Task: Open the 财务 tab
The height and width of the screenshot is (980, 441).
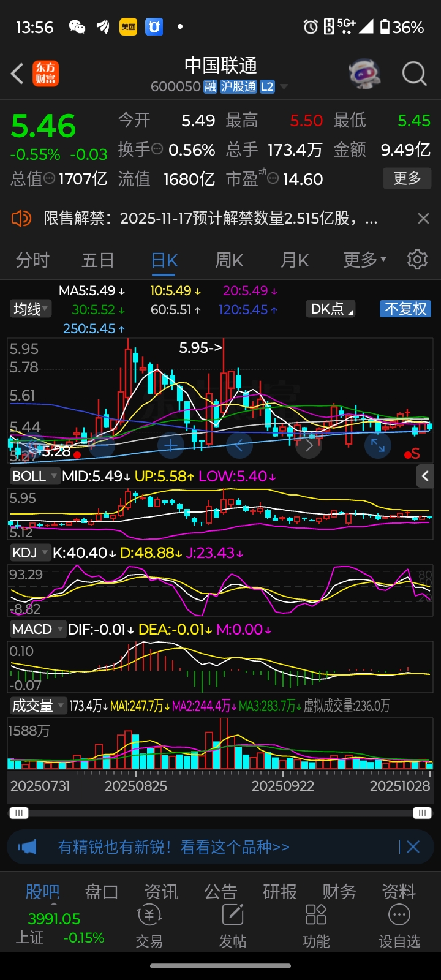Action: coord(339,891)
